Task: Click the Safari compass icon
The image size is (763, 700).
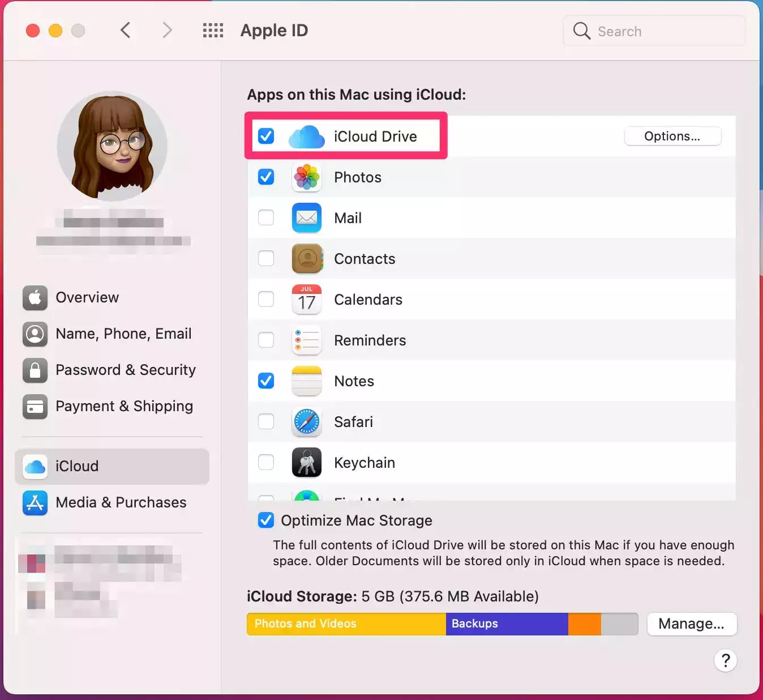Action: (306, 422)
